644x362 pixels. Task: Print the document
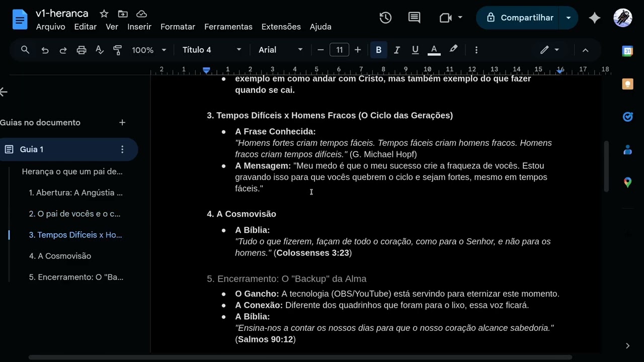pyautogui.click(x=81, y=50)
